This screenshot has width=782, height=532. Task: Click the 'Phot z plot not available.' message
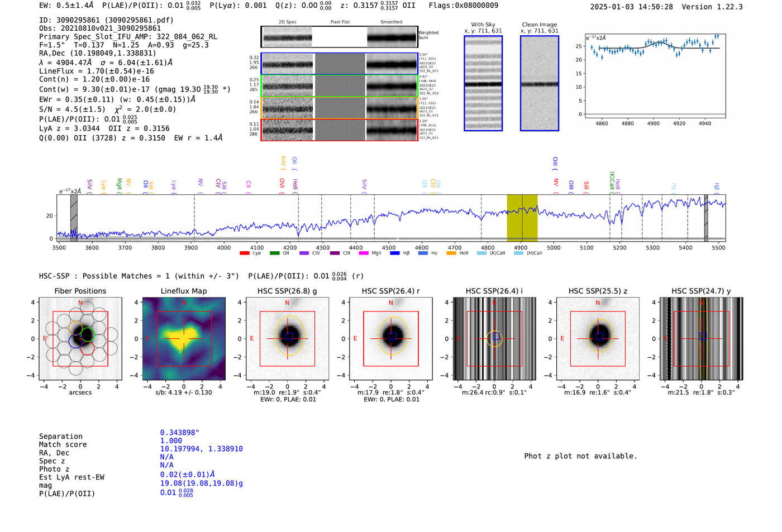(580, 456)
